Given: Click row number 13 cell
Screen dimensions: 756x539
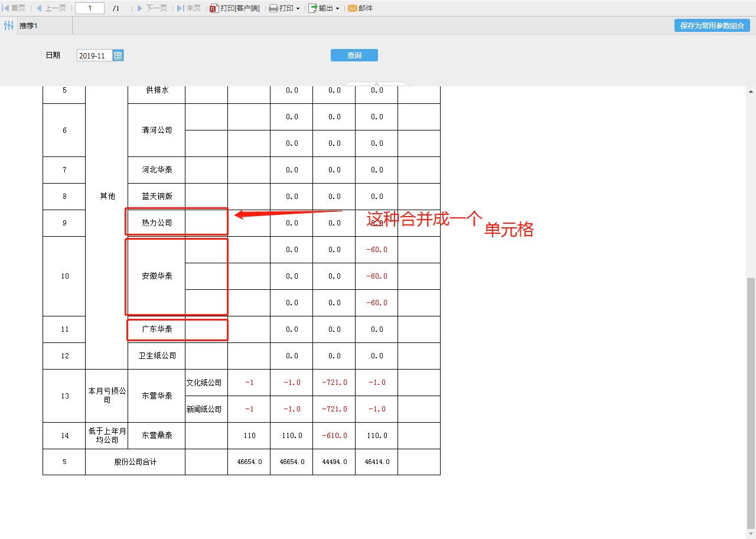Looking at the screenshot, I should [64, 396].
